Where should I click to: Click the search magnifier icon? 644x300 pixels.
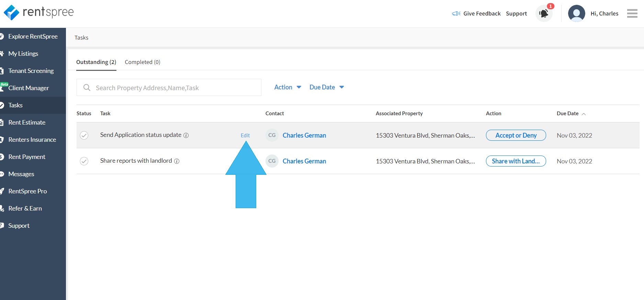(87, 88)
